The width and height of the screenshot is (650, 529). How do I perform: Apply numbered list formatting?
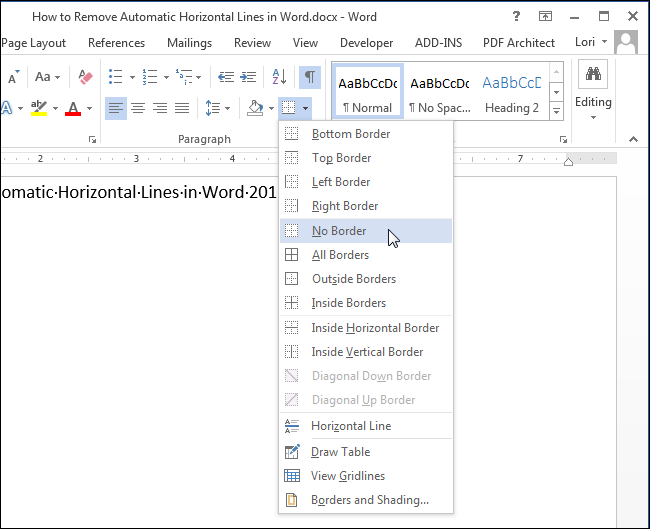point(150,77)
